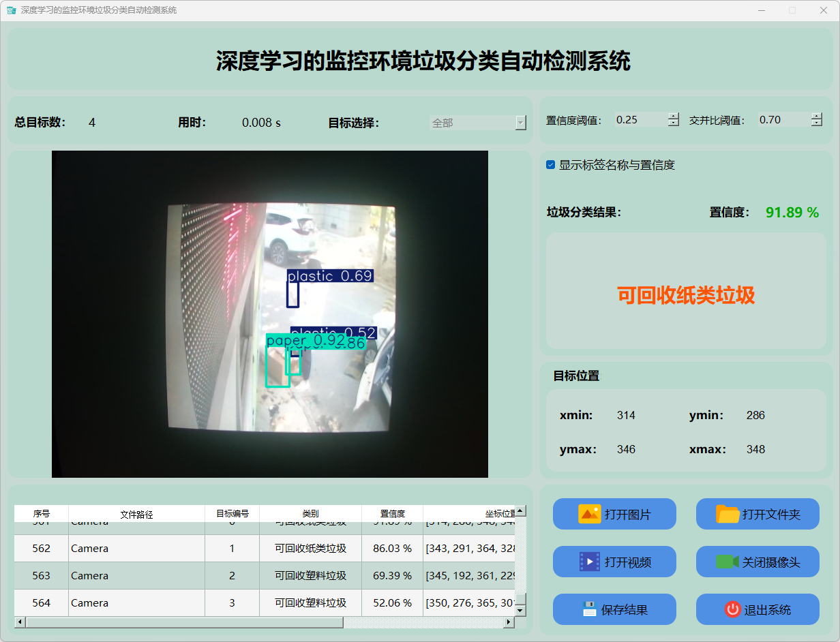Screen dimensions: 840x642
Task: Click the green camera icon for 关闭摄像头
Action: click(727, 562)
